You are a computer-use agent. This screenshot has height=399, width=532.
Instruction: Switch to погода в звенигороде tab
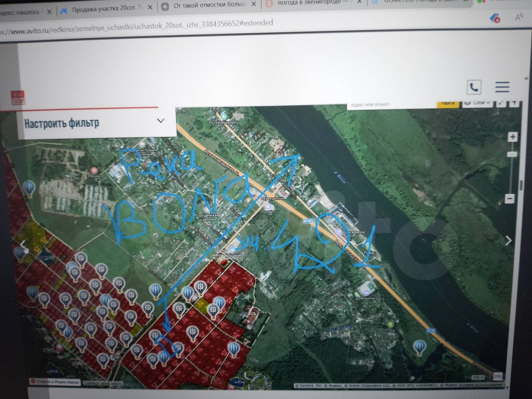coord(309,3)
